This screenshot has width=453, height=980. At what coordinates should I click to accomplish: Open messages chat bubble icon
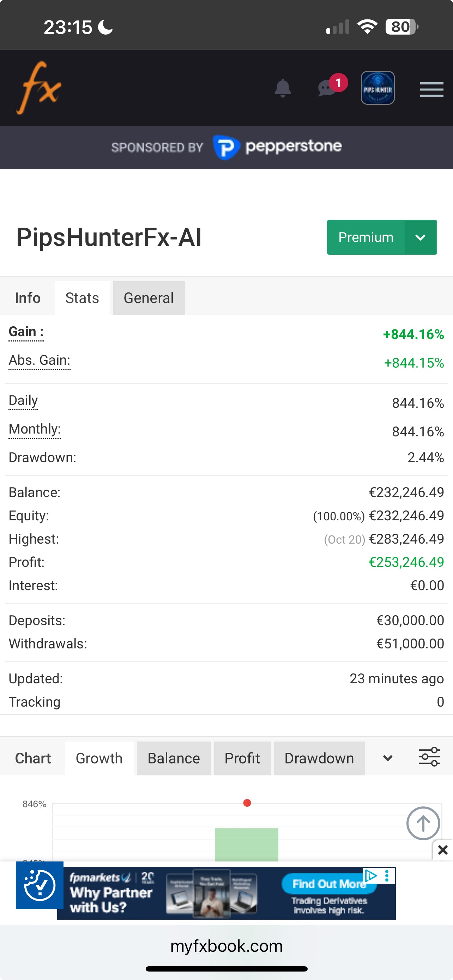327,88
